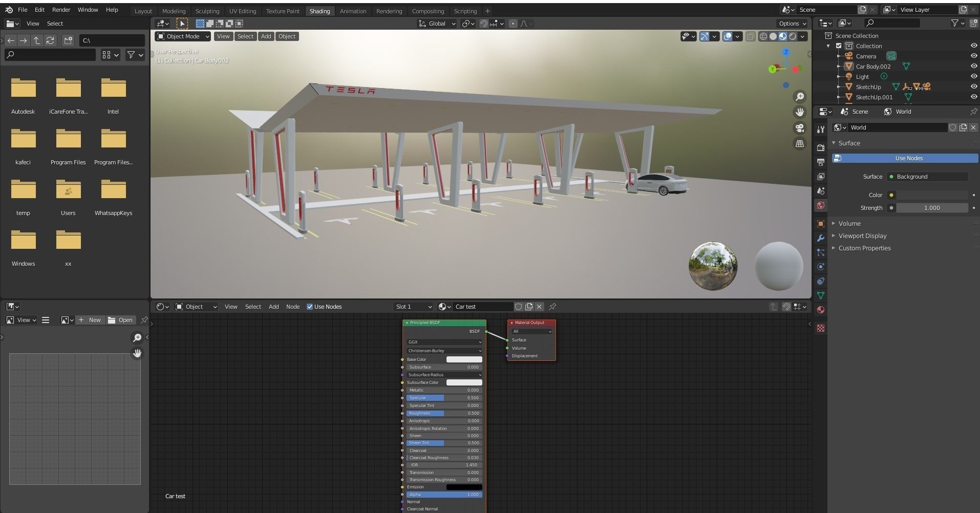Select Solid viewport shading
This screenshot has height=513, width=980.
click(x=773, y=36)
